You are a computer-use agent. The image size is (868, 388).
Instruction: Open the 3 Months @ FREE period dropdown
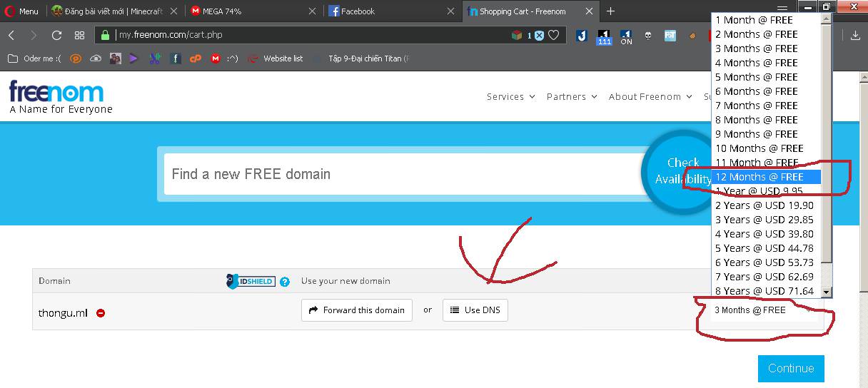point(764,310)
